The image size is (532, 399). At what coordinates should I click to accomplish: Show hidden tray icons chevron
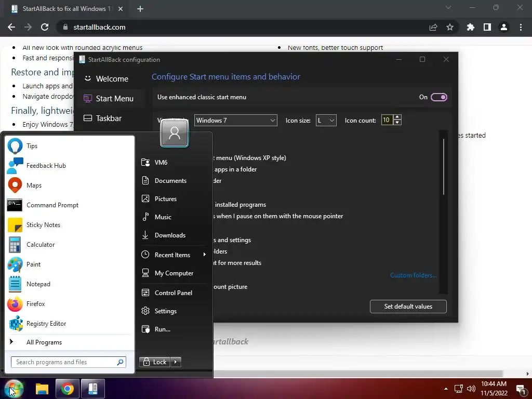446,389
